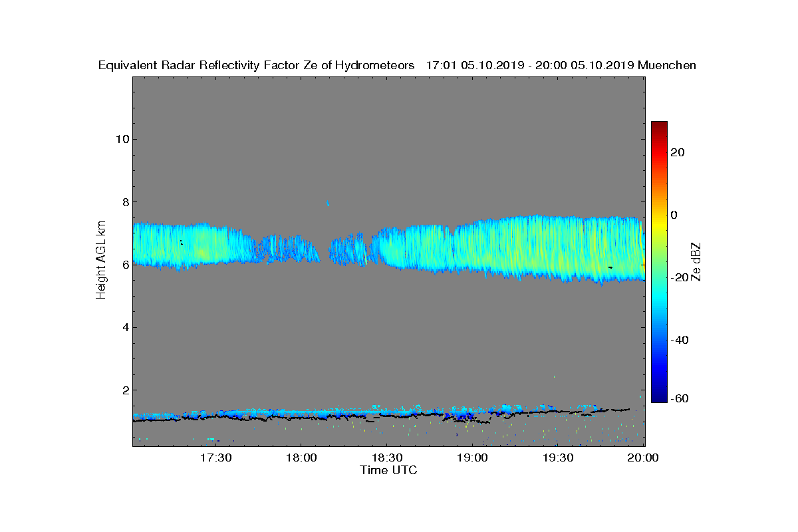The width and height of the screenshot is (798, 532).
Task: Click the 'Height AGL km' axis label
Action: (101, 261)
